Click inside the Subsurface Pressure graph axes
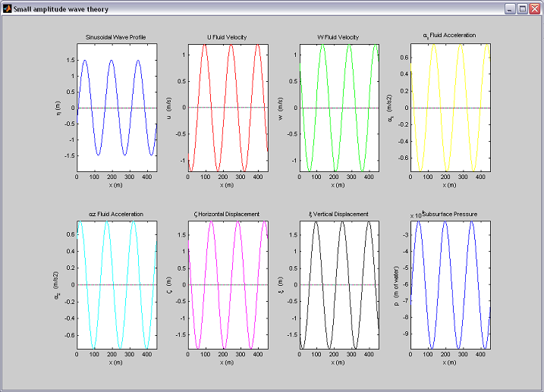Screen dimensions: 544x392 click(451, 285)
